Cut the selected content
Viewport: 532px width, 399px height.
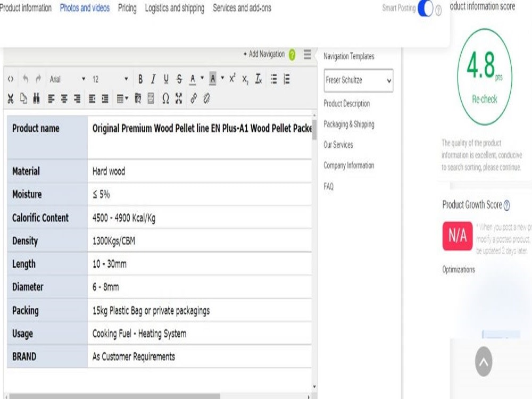(11, 98)
